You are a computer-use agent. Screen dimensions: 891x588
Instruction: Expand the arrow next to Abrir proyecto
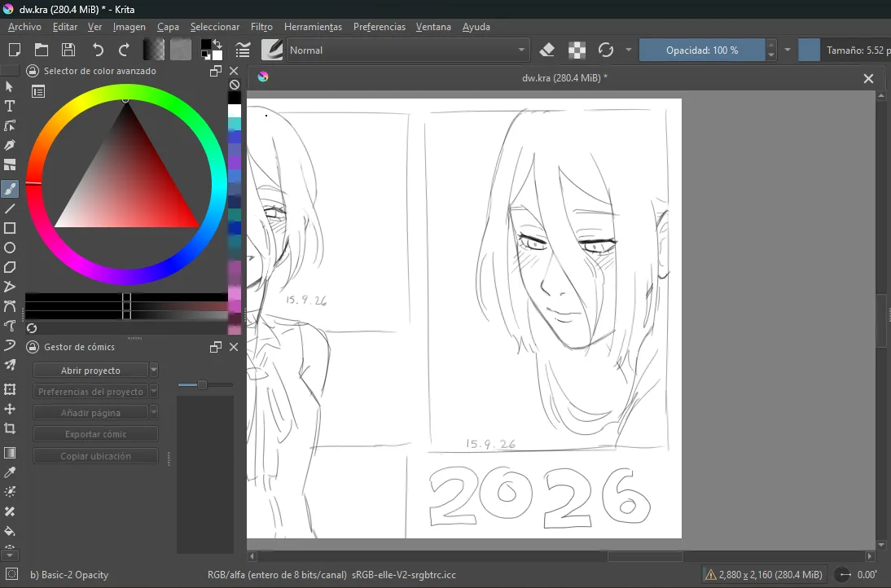coord(153,371)
